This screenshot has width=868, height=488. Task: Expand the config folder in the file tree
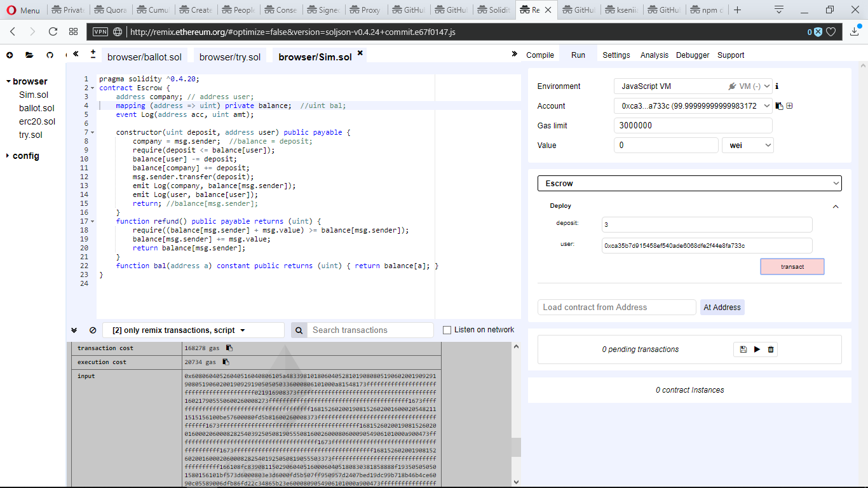click(x=8, y=156)
